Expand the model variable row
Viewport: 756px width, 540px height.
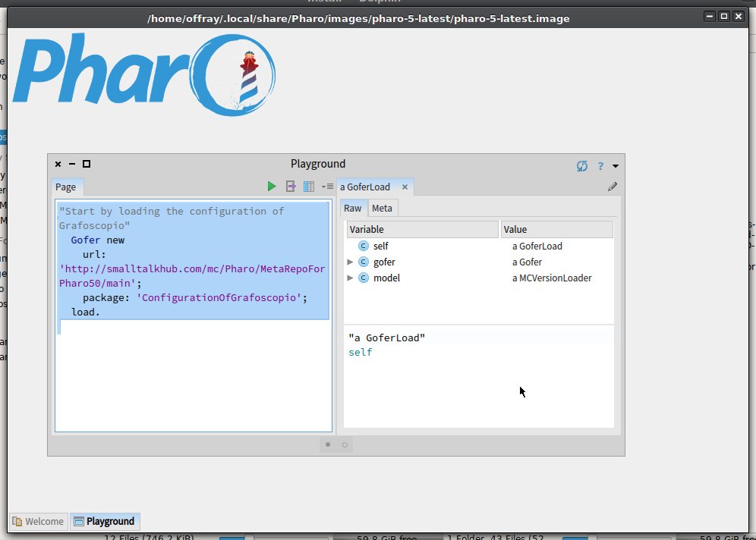[351, 278]
